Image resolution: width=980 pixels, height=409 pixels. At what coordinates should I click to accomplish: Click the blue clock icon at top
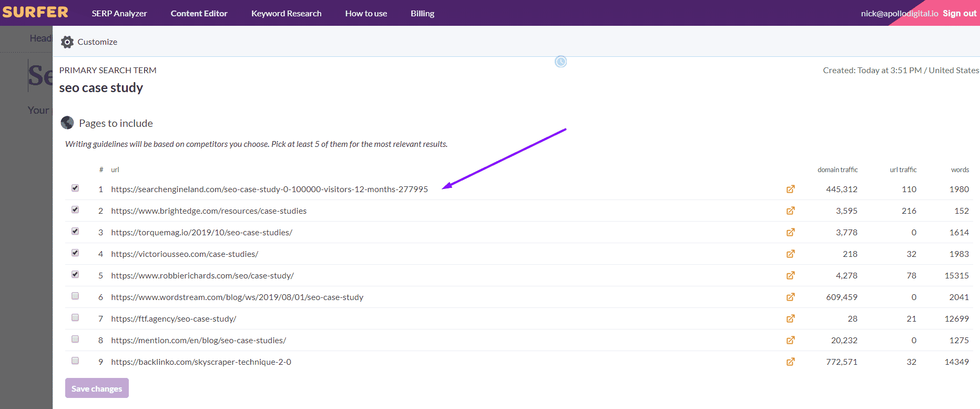561,62
